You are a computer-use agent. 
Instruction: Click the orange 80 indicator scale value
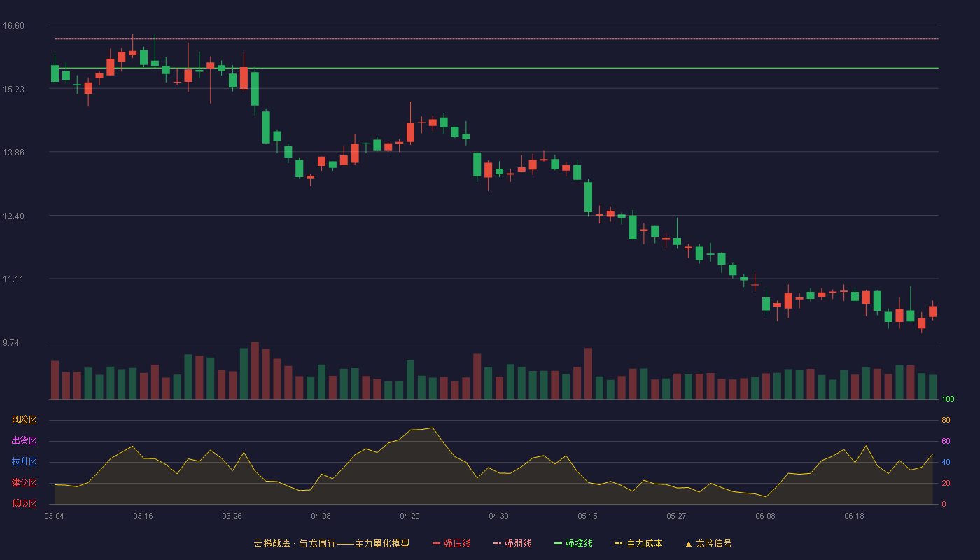pyautogui.click(x=946, y=421)
